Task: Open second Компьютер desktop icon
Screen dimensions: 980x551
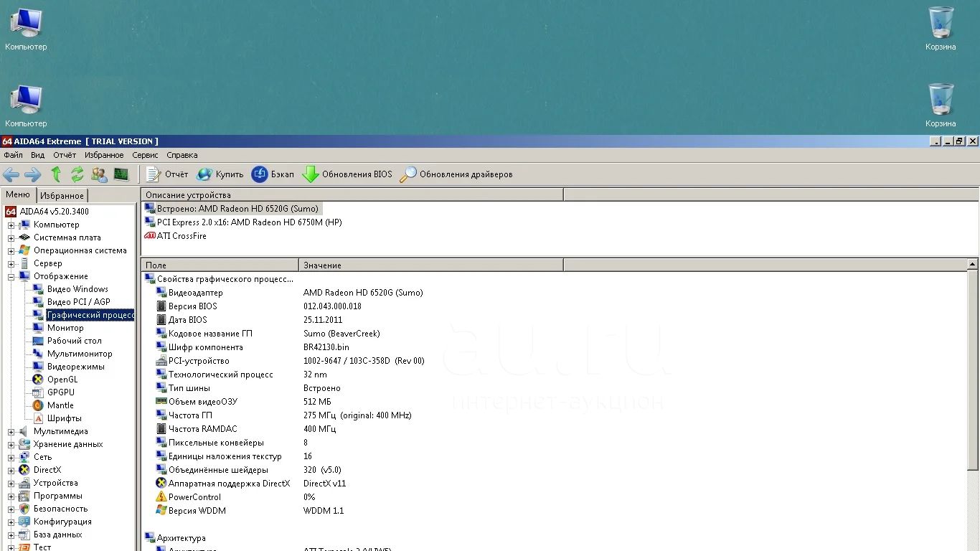Action: point(26,105)
